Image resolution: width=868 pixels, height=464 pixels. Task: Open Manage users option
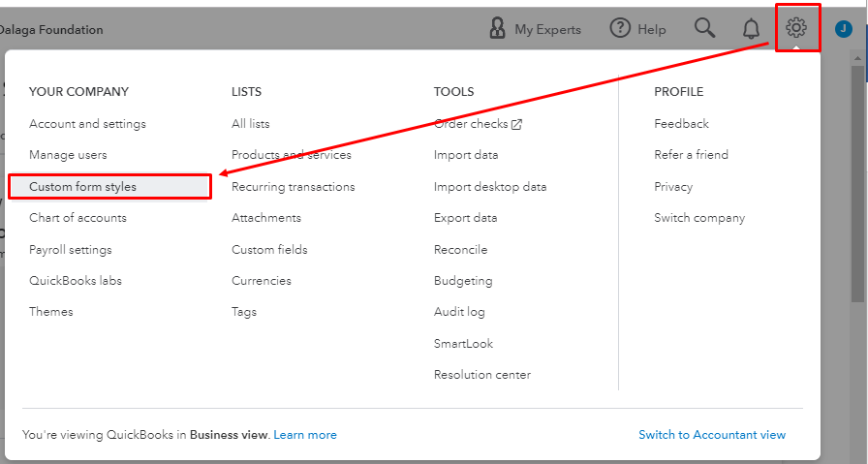tap(68, 155)
